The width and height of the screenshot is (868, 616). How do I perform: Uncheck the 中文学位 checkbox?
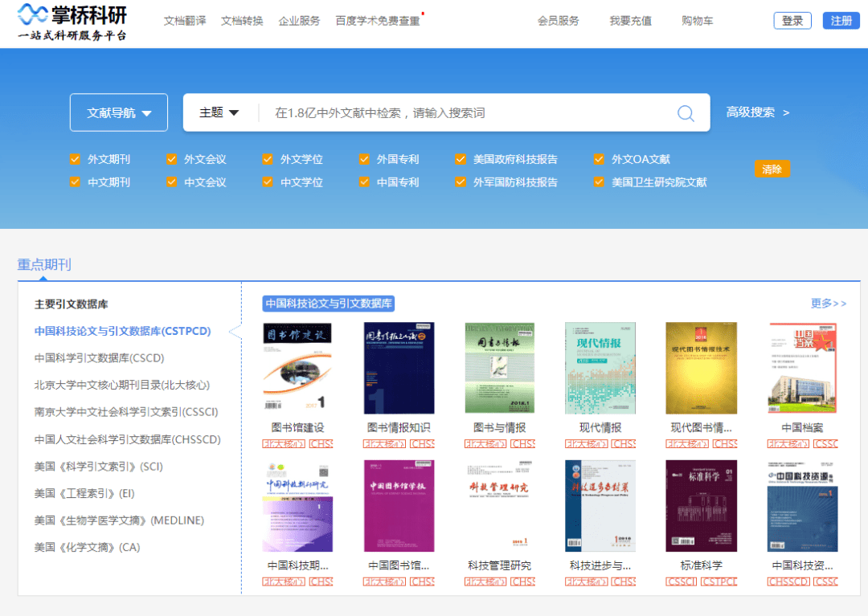coord(268,182)
